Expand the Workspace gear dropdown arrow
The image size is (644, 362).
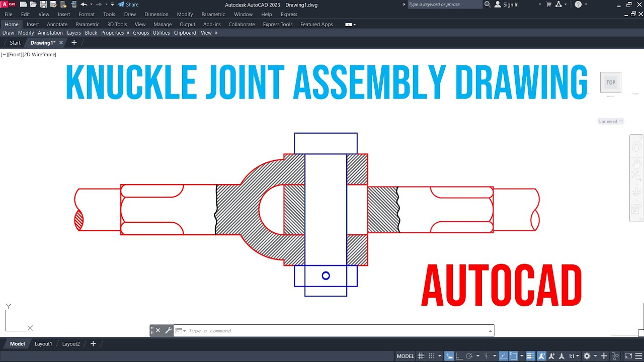[x=595, y=356]
